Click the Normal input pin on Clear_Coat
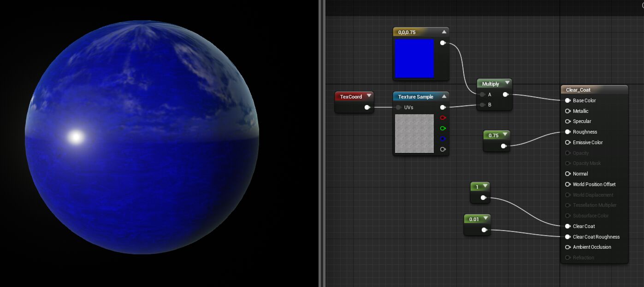 pos(567,174)
